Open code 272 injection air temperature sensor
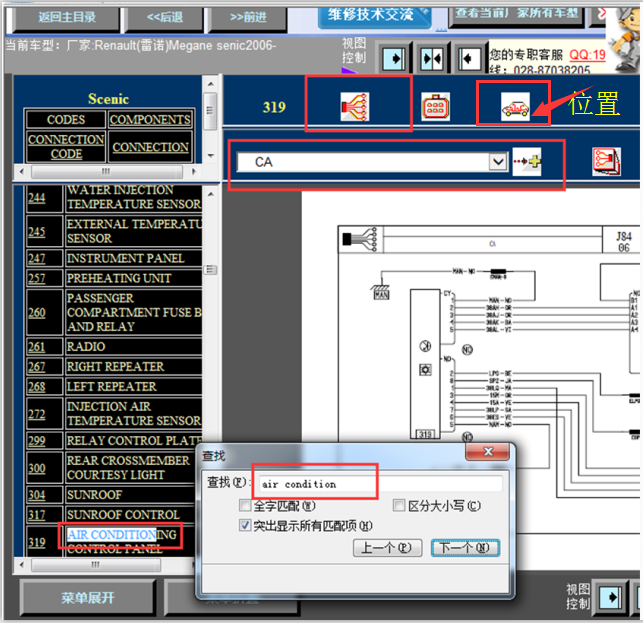This screenshot has width=643, height=623. [36, 414]
